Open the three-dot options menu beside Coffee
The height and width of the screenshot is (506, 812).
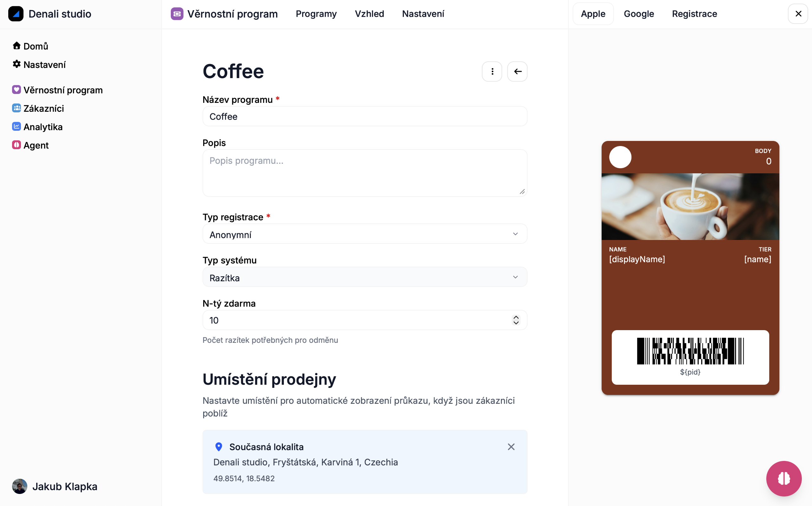pyautogui.click(x=492, y=71)
